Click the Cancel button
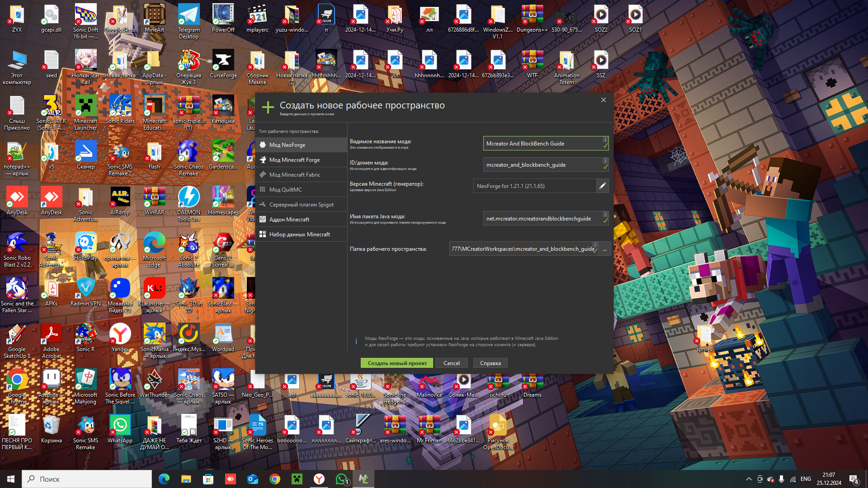868x488 pixels. point(451,363)
